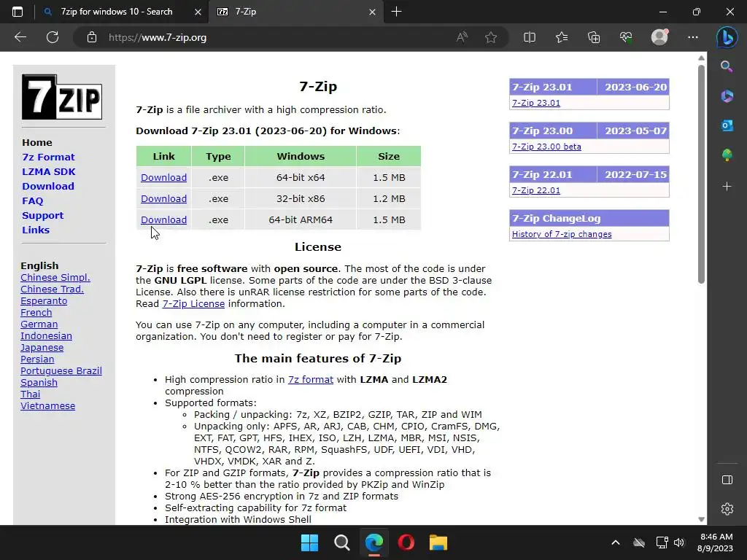747x560 pixels.
Task: Open sidebar settings gear icon
Action: click(727, 509)
